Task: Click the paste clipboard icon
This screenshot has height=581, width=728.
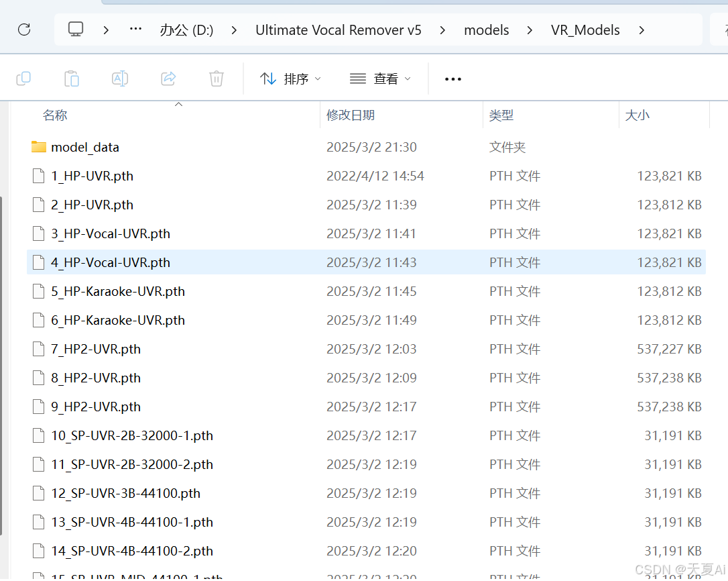Action: coord(72,78)
